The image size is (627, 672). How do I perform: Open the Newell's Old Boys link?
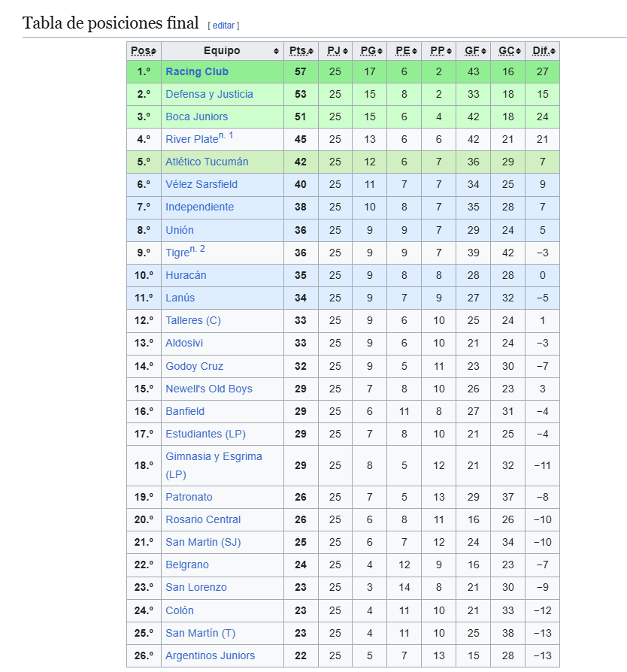coord(209,389)
